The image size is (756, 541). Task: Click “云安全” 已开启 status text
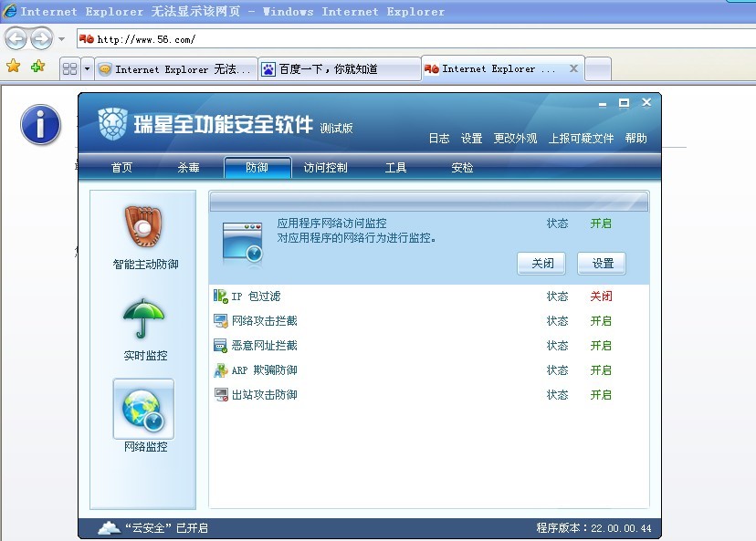click(x=166, y=528)
